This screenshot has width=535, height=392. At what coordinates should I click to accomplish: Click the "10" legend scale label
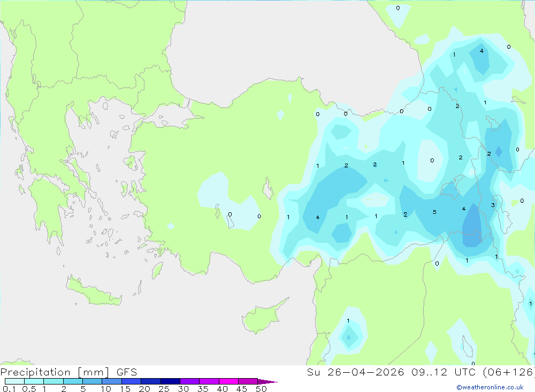[106, 389]
